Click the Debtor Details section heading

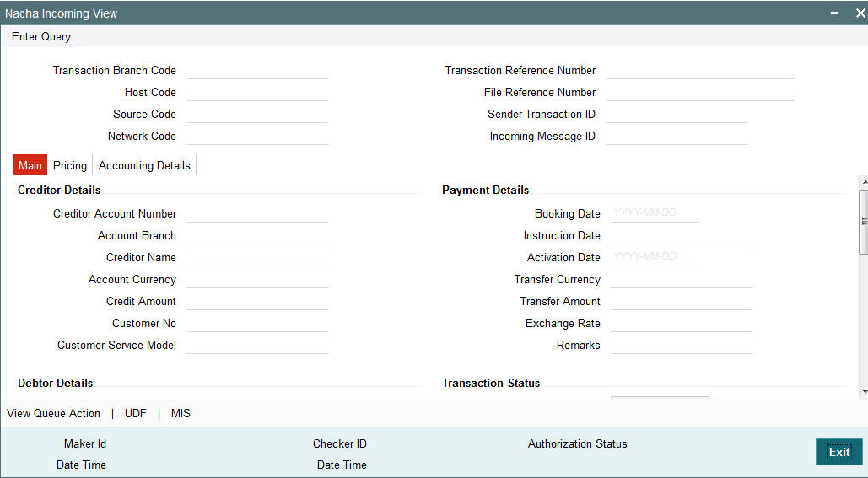click(56, 383)
